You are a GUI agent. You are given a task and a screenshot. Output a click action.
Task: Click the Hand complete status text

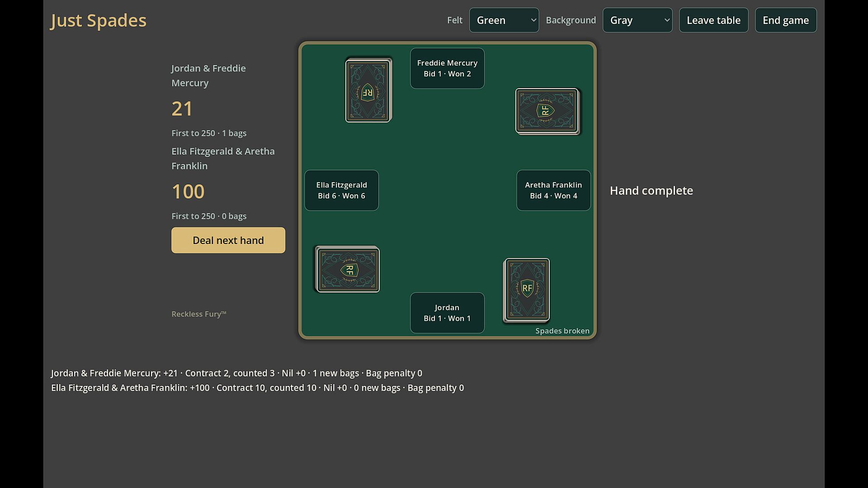[x=651, y=191]
